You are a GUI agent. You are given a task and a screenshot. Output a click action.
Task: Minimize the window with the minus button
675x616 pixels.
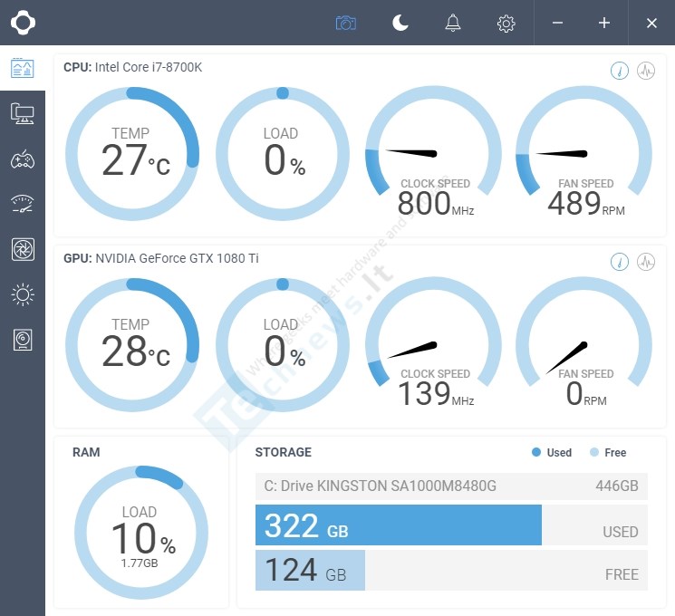pos(557,23)
